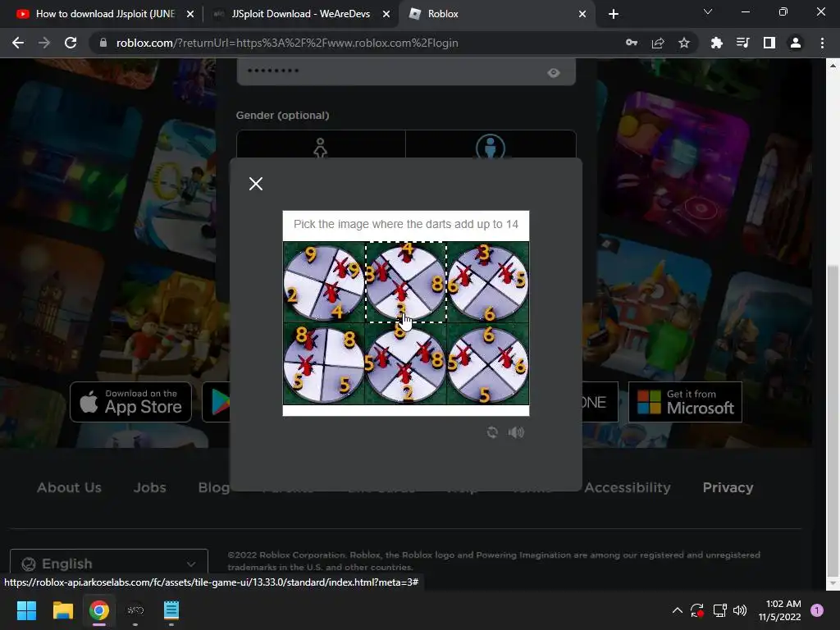Viewport: 840px width, 630px height.
Task: Open About Us footer link
Action: pyautogui.click(x=69, y=487)
